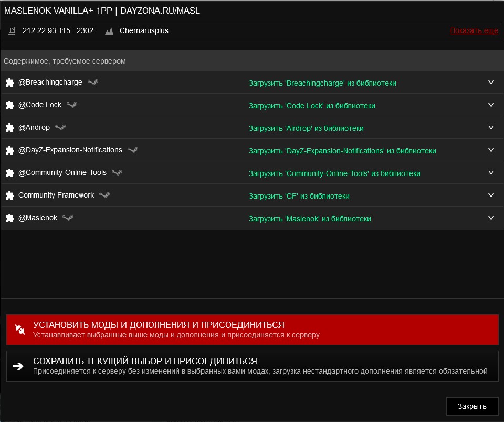The height and width of the screenshot is (422, 504).
Task: Expand the Community Framework row chevron
Action: tap(491, 195)
